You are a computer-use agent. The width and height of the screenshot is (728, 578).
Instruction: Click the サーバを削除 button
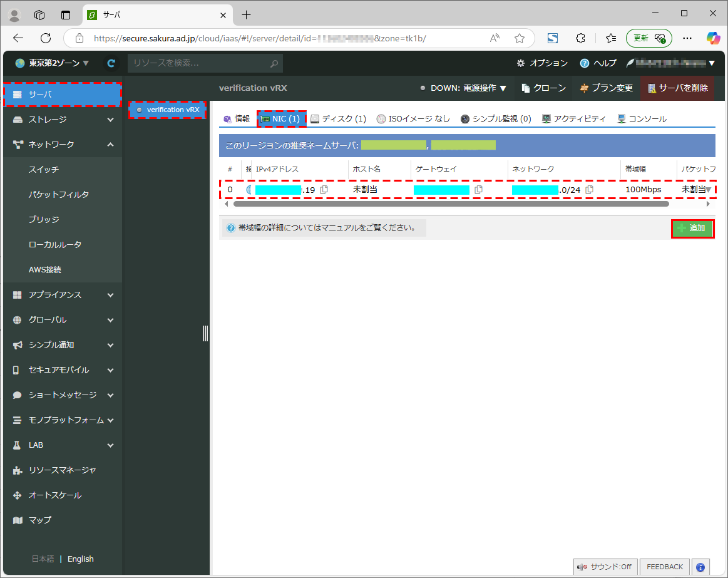(x=677, y=88)
